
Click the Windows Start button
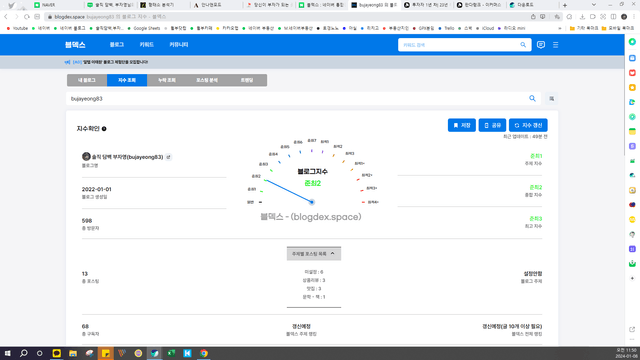coord(7,353)
